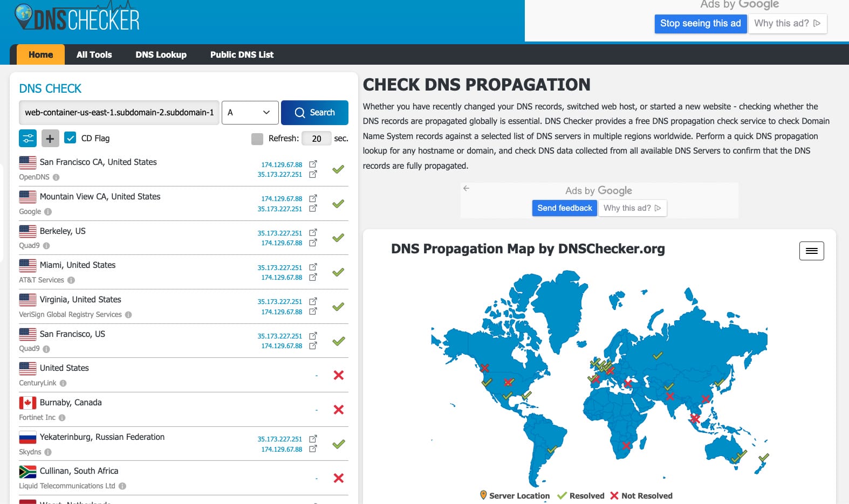Image resolution: width=849 pixels, height=504 pixels.
Task: Open external link for Virginia 174.129.67.88
Action: click(313, 311)
